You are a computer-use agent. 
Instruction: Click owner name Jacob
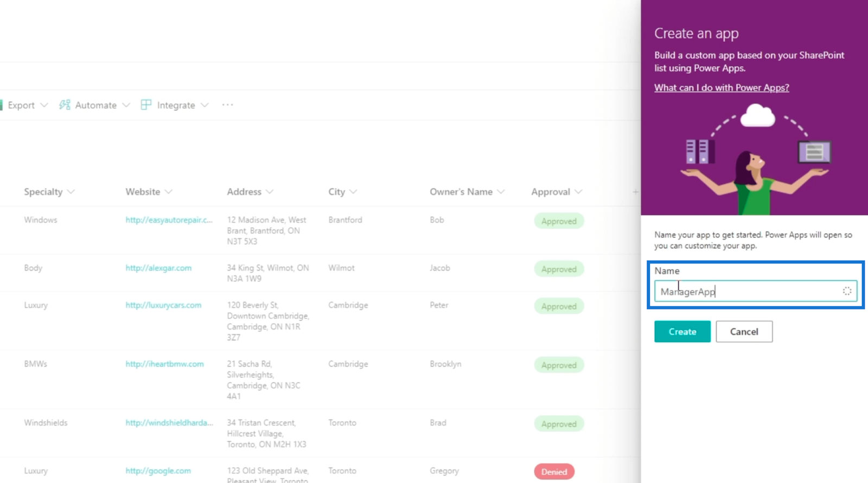coord(440,268)
